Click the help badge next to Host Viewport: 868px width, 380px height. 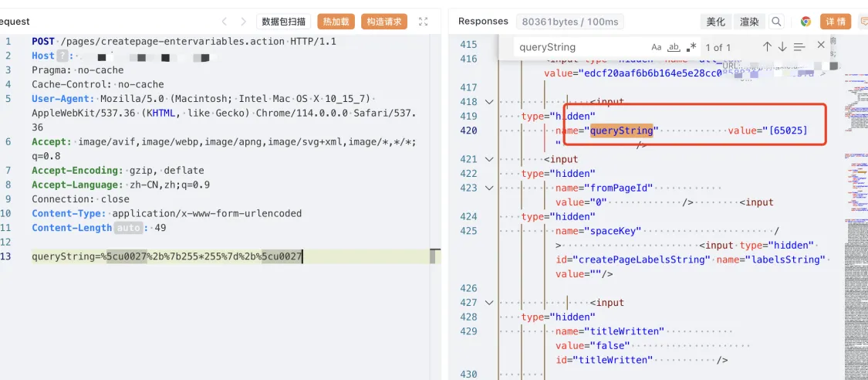coord(62,56)
